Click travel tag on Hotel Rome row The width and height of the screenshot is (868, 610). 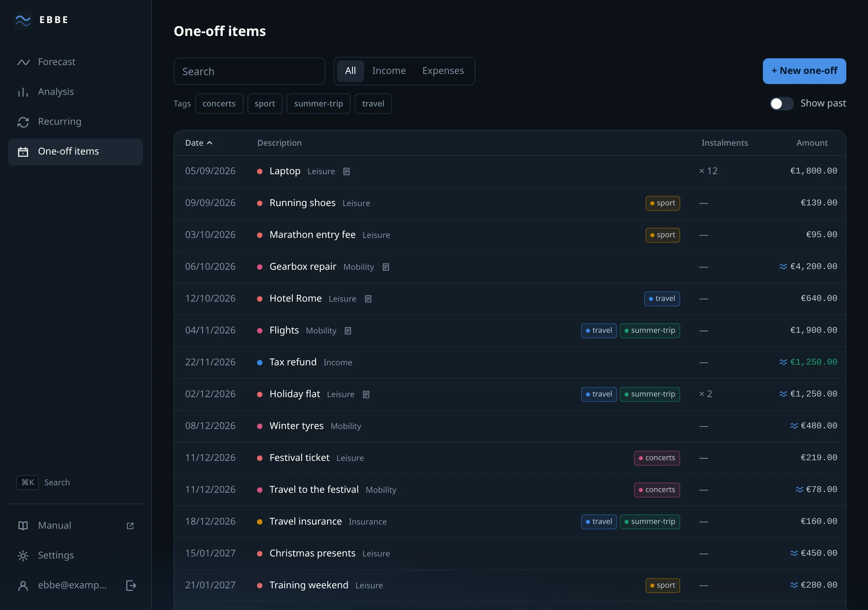pyautogui.click(x=662, y=299)
